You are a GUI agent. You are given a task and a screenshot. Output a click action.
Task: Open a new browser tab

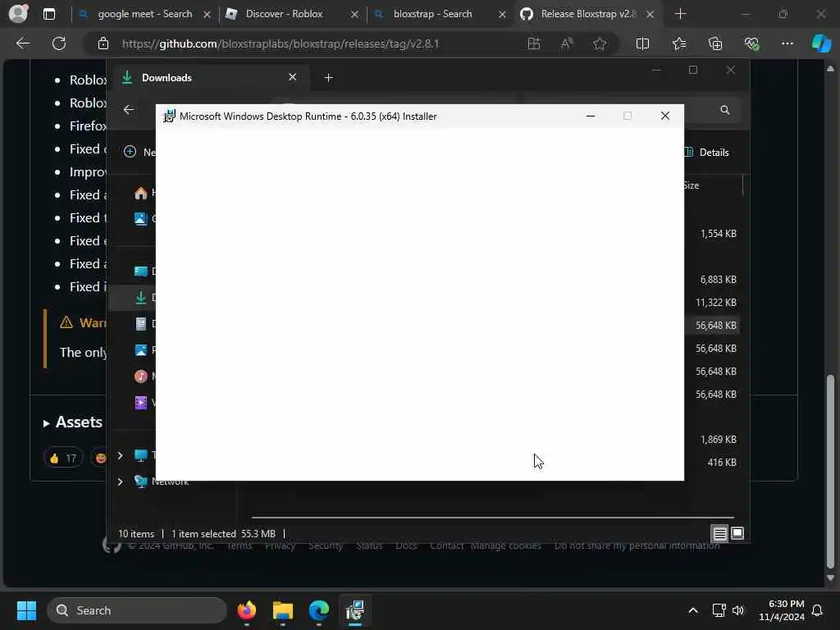(x=680, y=14)
